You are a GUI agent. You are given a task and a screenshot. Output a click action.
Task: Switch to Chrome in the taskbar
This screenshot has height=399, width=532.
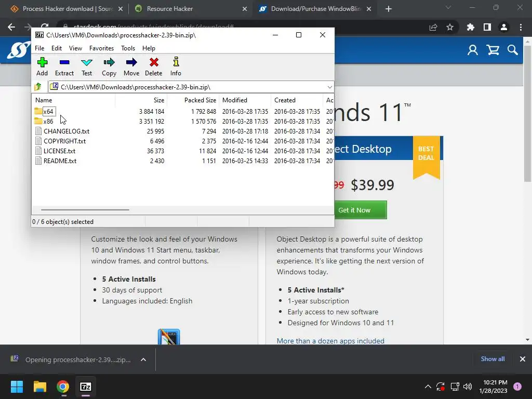(x=63, y=387)
